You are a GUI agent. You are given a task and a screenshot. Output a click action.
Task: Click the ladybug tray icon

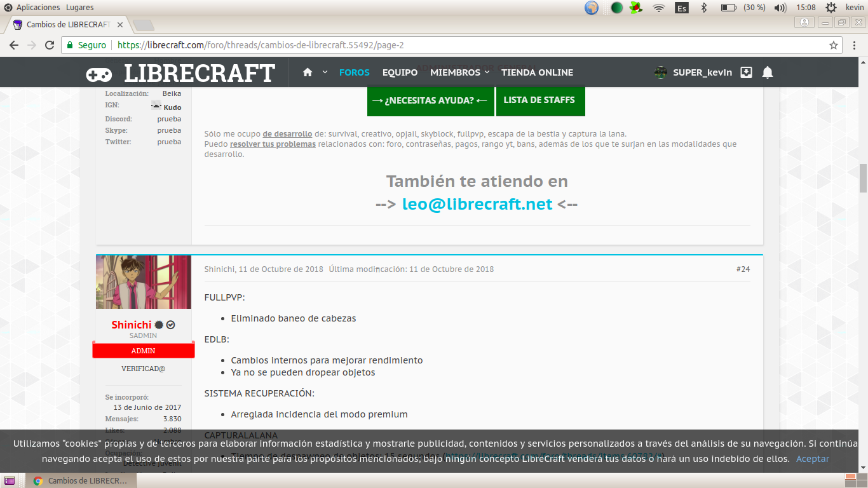(636, 8)
